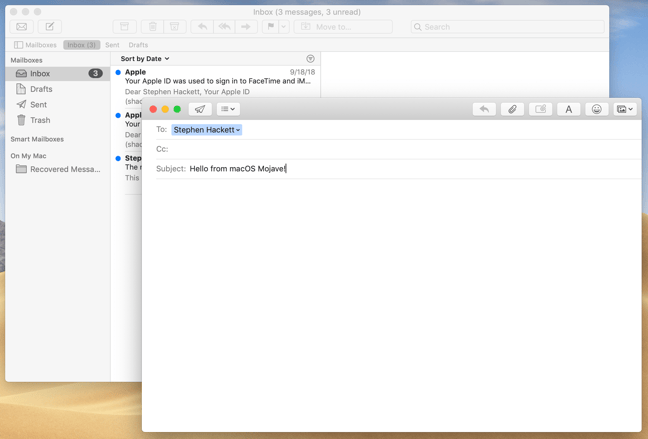Click the markup attachment icon in compose toolbar

click(541, 109)
